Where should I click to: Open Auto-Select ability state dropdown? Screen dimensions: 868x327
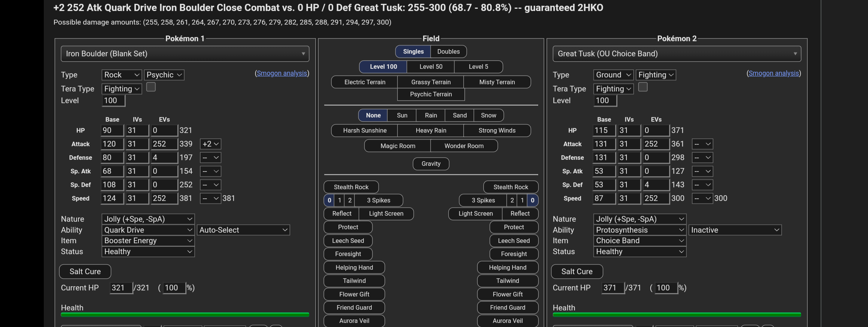[243, 230]
